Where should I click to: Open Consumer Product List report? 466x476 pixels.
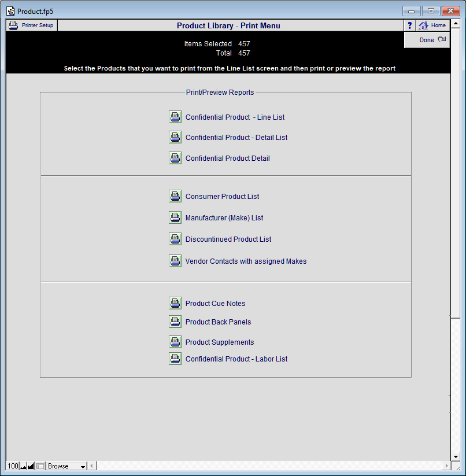point(222,197)
